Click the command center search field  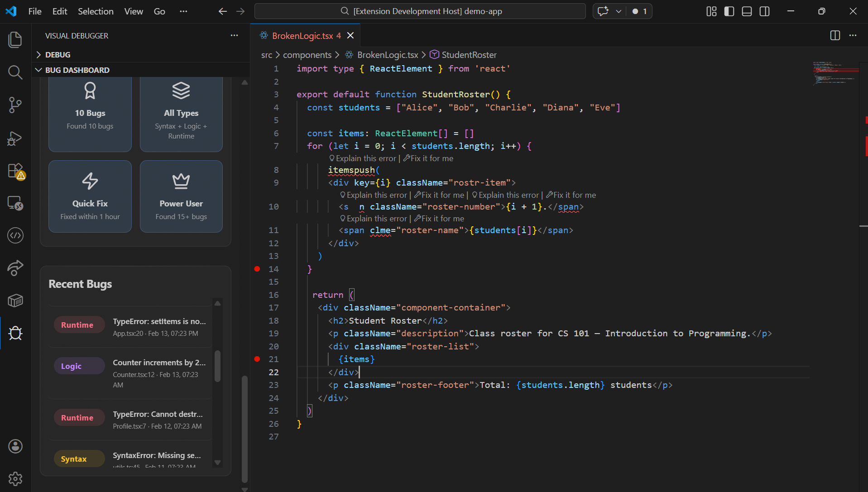click(420, 11)
